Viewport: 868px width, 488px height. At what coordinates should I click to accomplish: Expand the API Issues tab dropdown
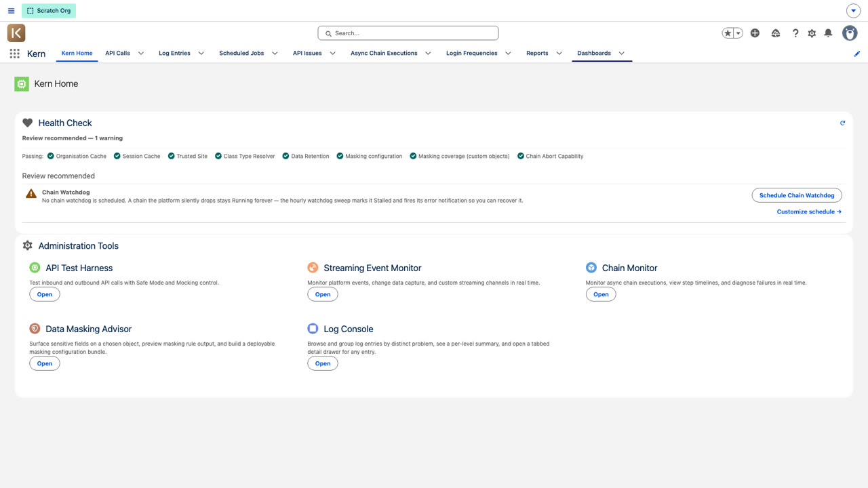point(333,54)
